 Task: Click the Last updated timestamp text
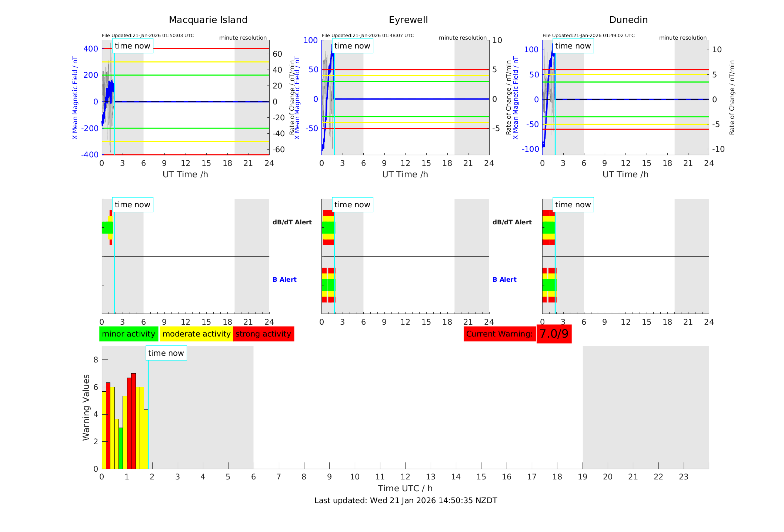[x=406, y=501]
